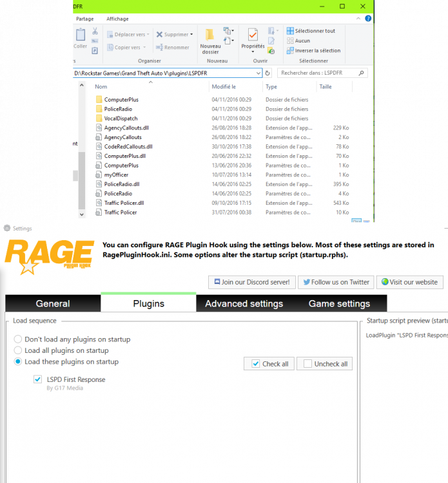
Task: Expand the address bar history dropdown
Action: coord(258,73)
